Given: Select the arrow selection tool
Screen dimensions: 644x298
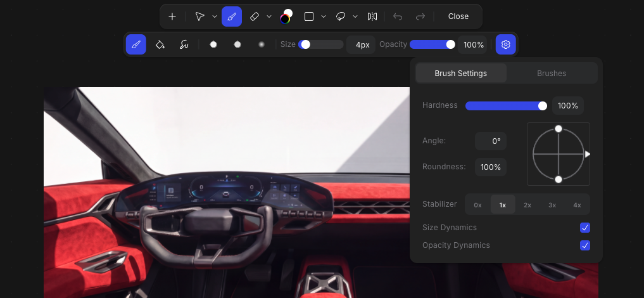Looking at the screenshot, I should 199,16.
